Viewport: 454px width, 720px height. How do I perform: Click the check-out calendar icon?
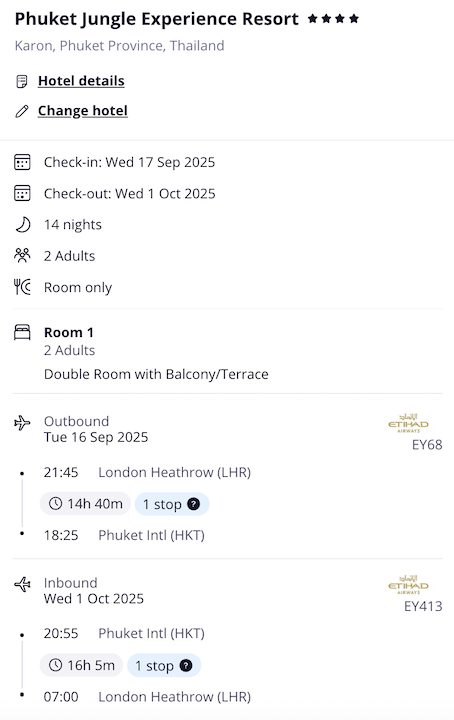coord(22,193)
